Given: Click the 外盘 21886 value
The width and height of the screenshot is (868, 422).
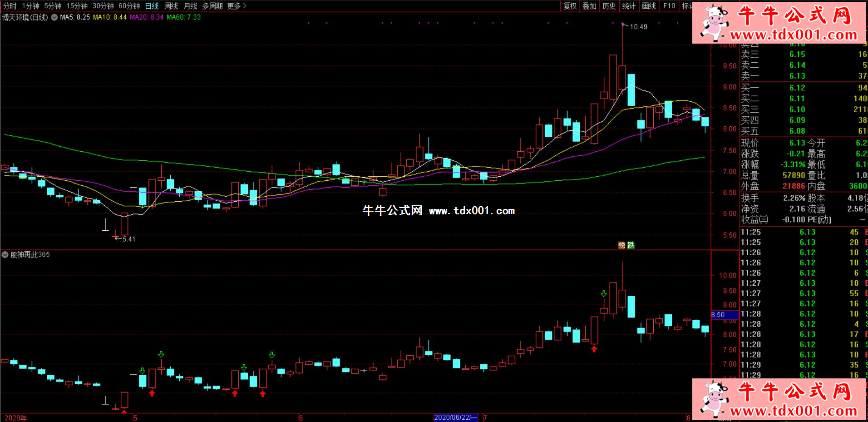Looking at the screenshot, I should tap(794, 186).
